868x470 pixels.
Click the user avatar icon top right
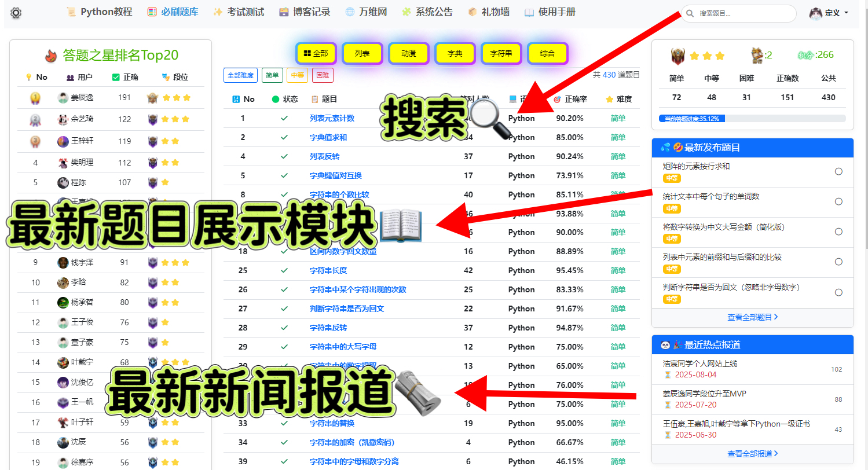pyautogui.click(x=816, y=13)
